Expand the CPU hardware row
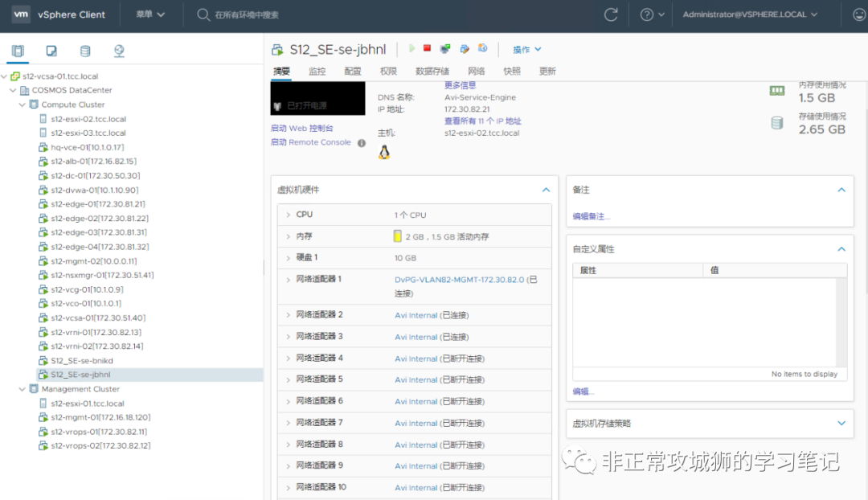Viewport: 868px width, 500px height. (x=288, y=215)
